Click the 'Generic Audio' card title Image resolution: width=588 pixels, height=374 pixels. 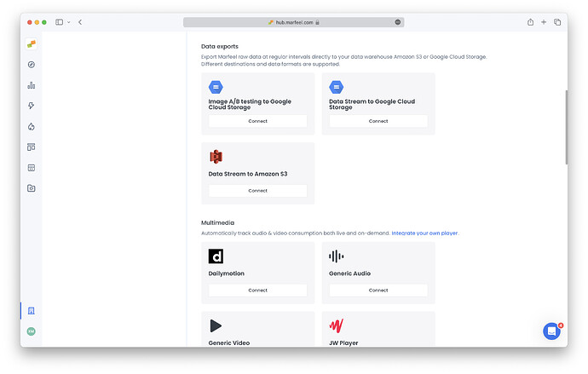coord(350,273)
